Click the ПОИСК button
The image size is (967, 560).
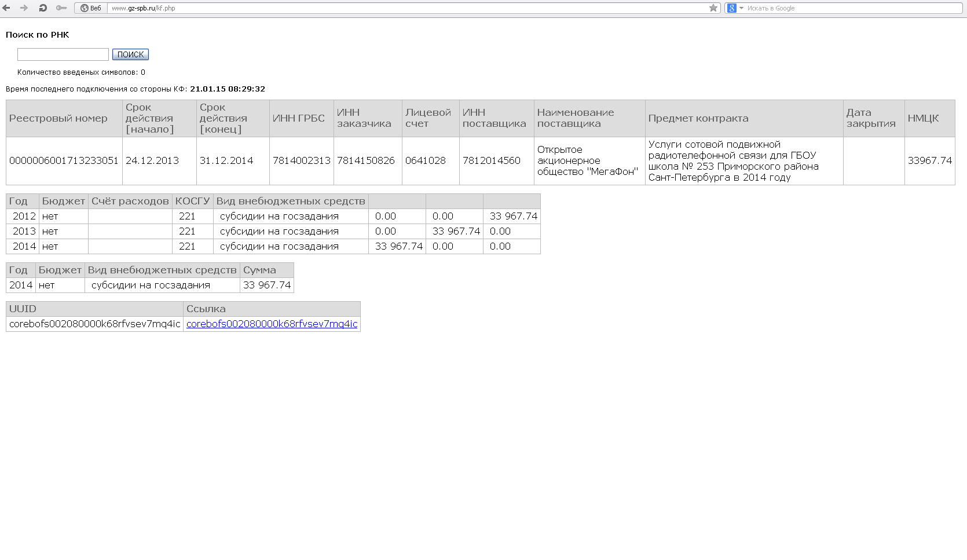click(x=130, y=54)
